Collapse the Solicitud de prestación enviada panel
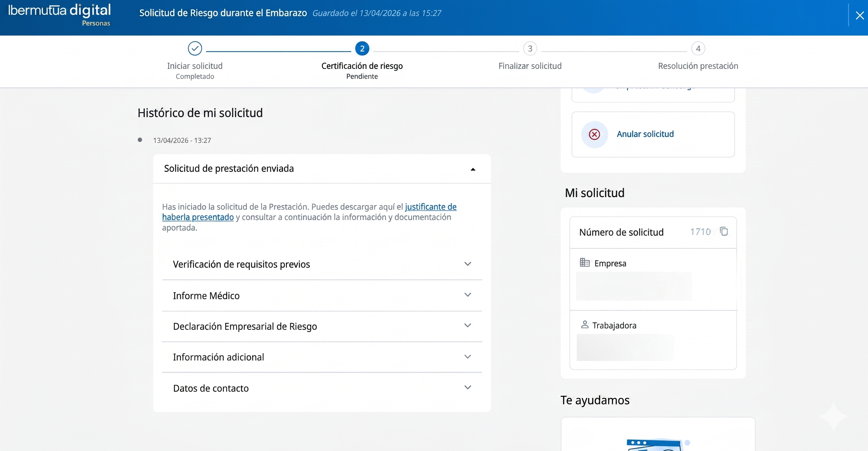Screen dimensions: 868x451 click(x=473, y=169)
